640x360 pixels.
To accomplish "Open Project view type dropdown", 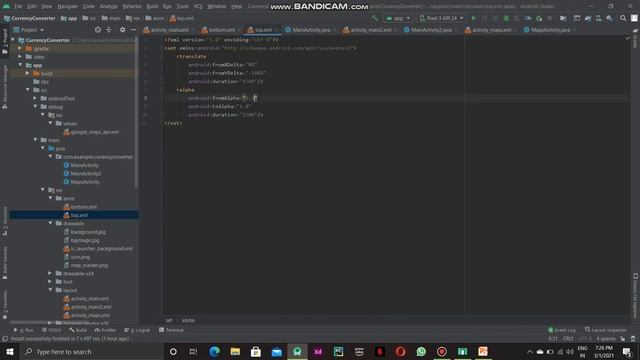I will coord(29,30).
